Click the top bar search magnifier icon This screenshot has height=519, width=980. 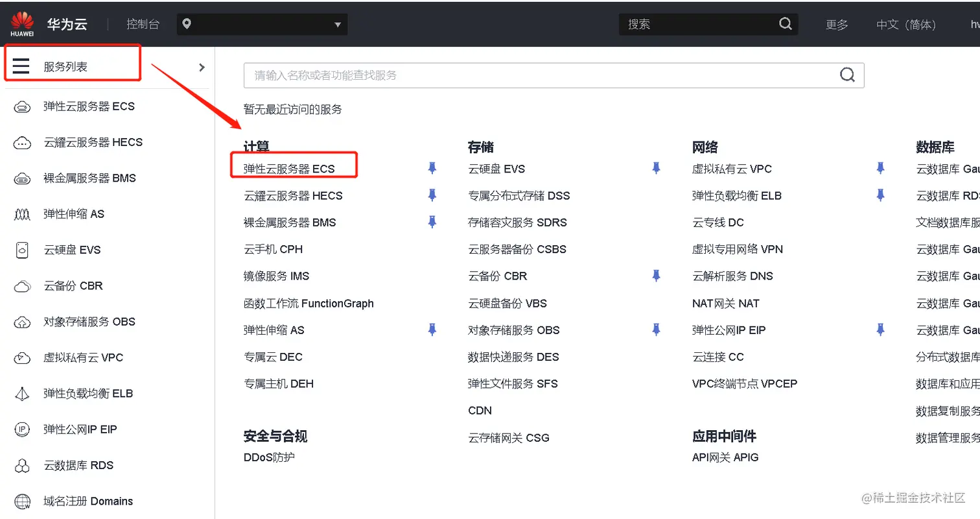pos(785,24)
